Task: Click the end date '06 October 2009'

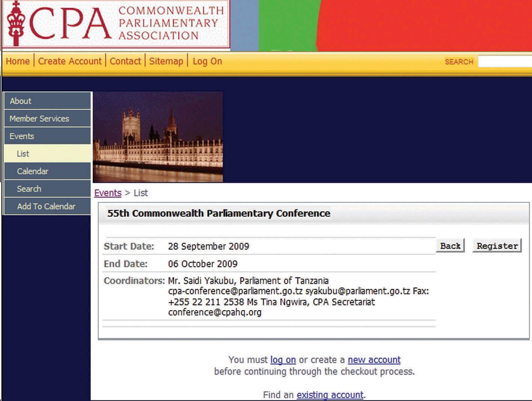Action: (203, 264)
